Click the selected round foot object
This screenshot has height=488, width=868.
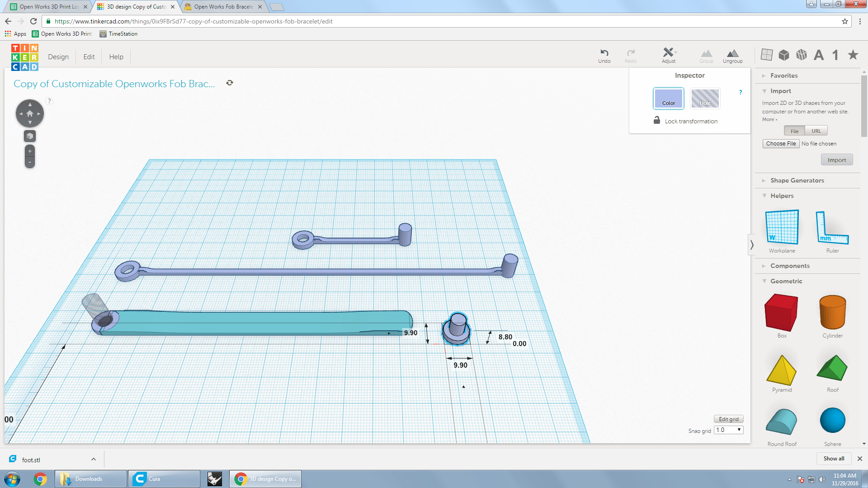pyautogui.click(x=457, y=328)
